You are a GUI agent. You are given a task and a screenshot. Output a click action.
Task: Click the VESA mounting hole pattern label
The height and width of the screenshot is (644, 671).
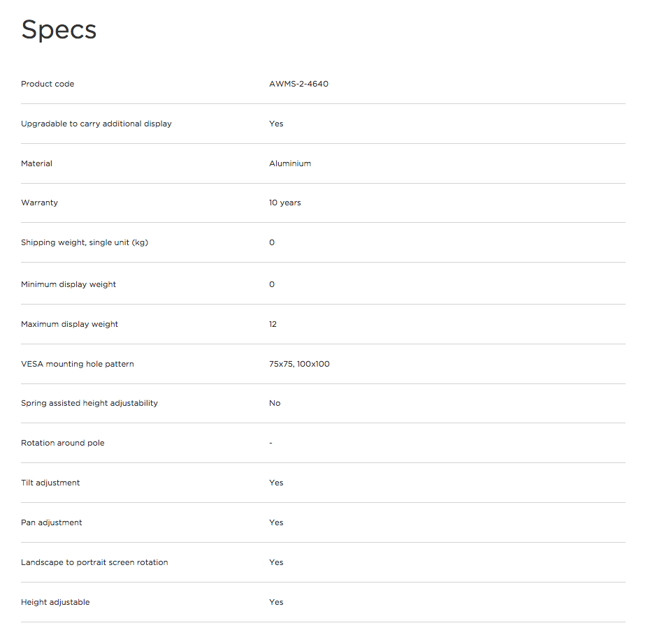click(78, 364)
